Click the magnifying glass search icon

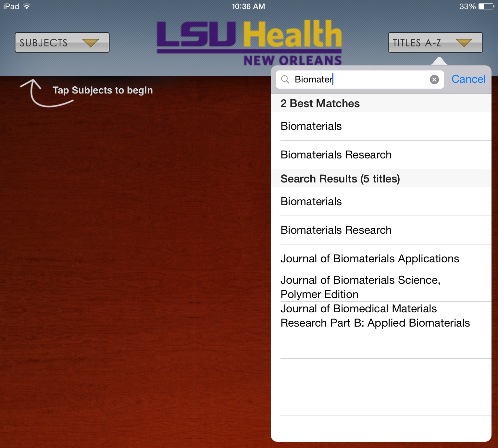[285, 80]
